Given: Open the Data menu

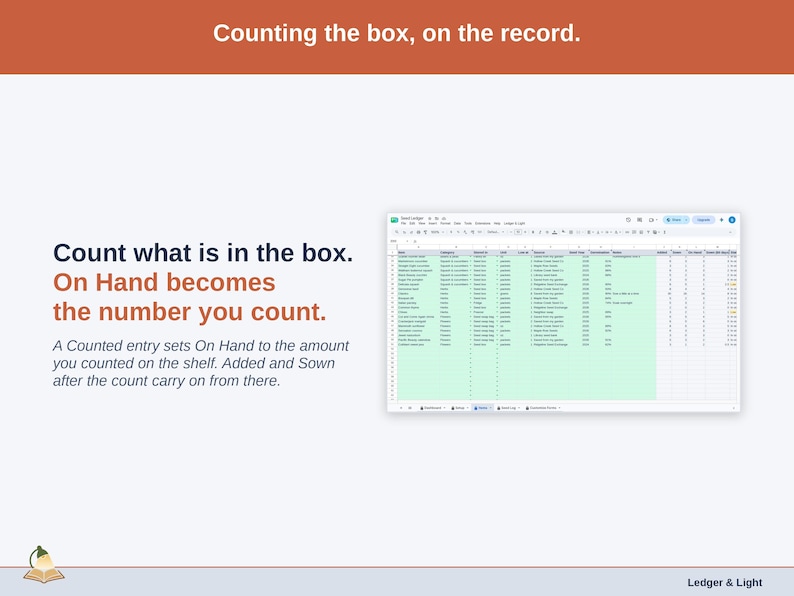Looking at the screenshot, I should pos(457,223).
